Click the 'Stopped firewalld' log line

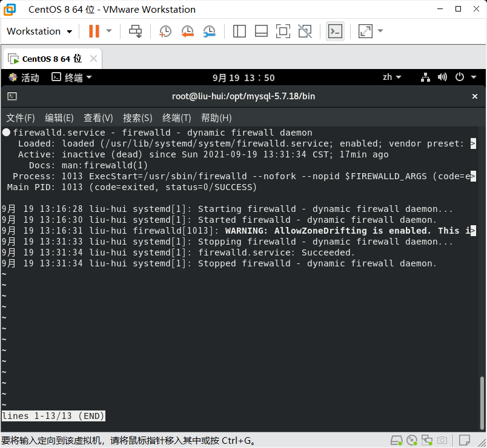pos(219,263)
